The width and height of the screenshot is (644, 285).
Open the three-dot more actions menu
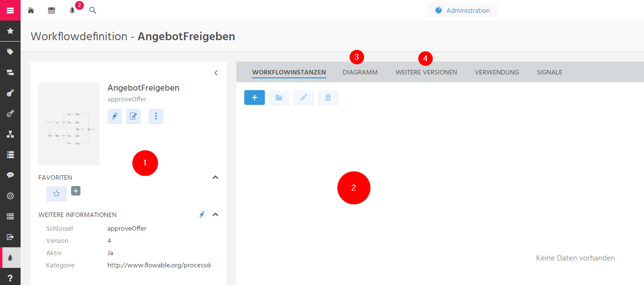(156, 116)
